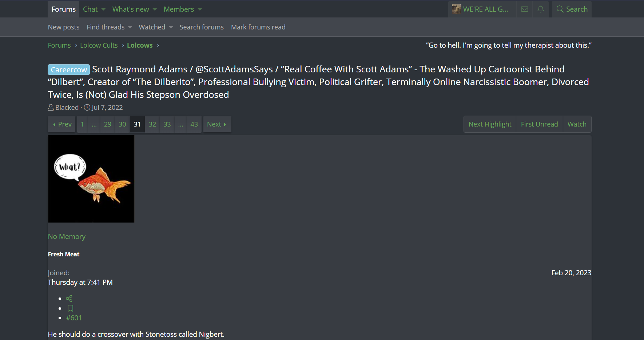Expand the Watched dropdown arrow
This screenshot has height=340, width=644.
point(171,27)
